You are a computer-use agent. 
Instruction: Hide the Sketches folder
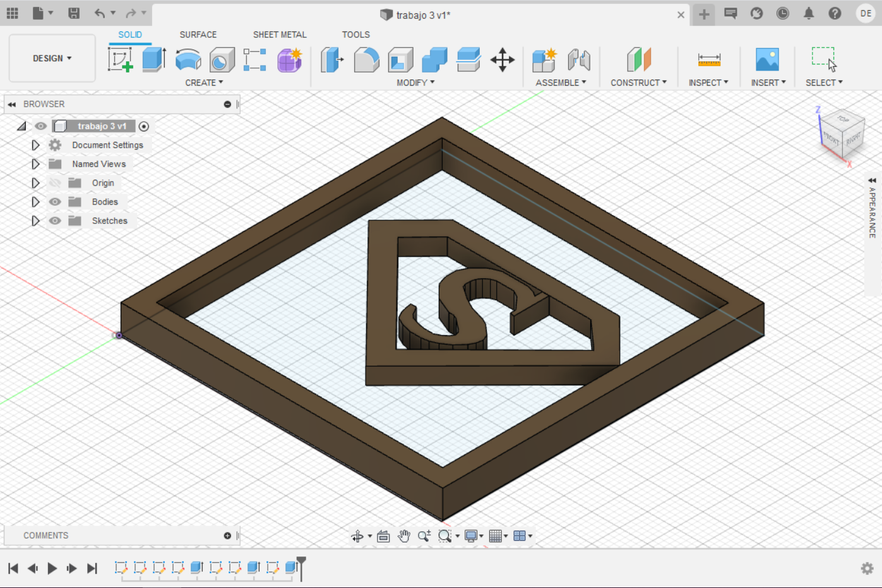point(55,221)
